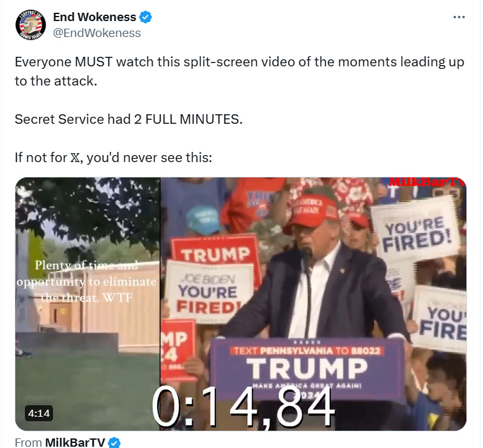483x448 pixels.
Task: Open the End Wokeness display name link
Action: [x=95, y=17]
